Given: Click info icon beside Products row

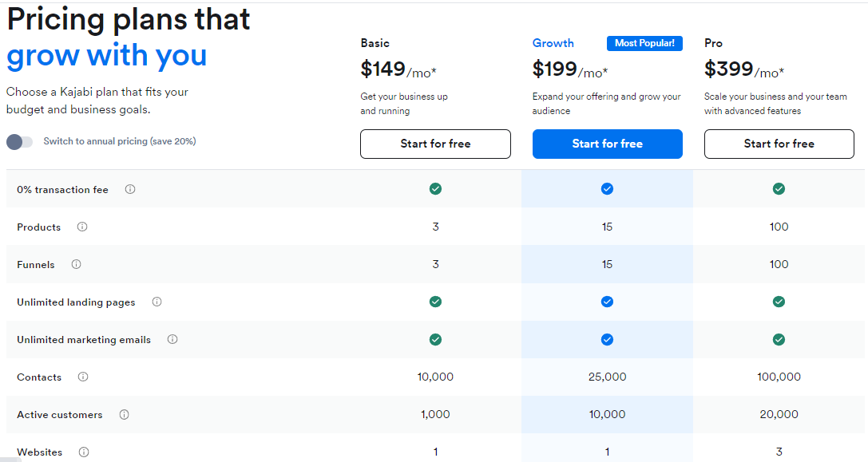Looking at the screenshot, I should pos(82,227).
